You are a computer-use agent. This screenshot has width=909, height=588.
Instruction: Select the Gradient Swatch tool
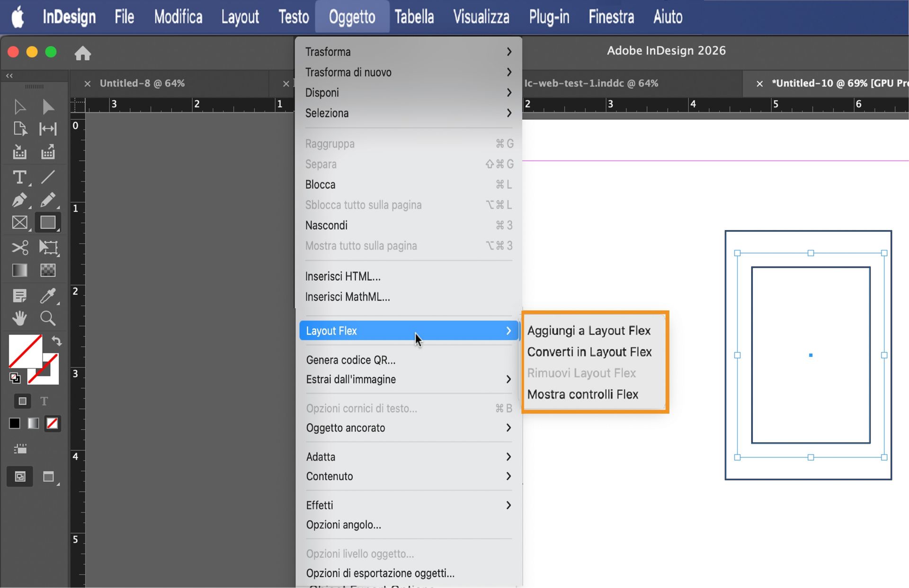click(x=19, y=270)
